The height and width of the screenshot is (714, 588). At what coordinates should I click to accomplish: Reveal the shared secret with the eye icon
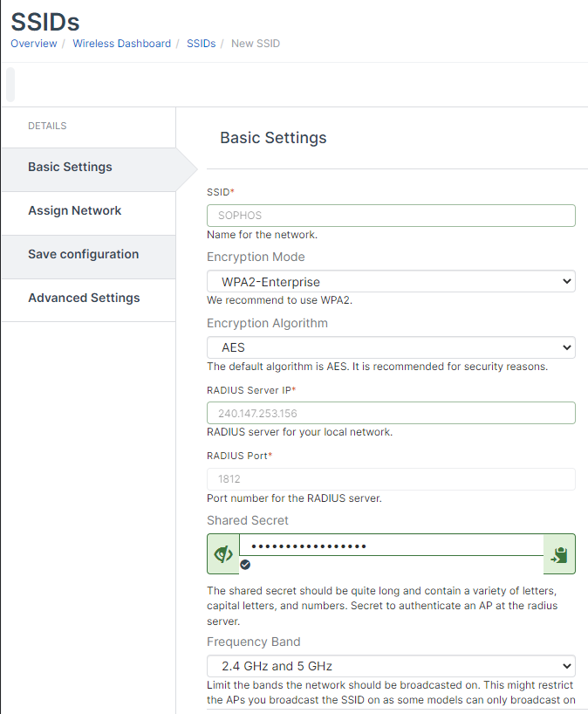222,553
